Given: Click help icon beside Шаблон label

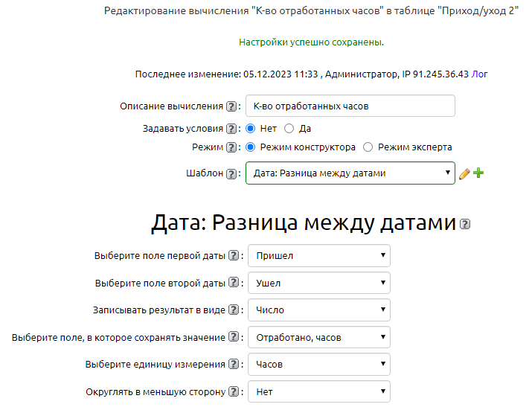Looking at the screenshot, I should click(x=231, y=173).
